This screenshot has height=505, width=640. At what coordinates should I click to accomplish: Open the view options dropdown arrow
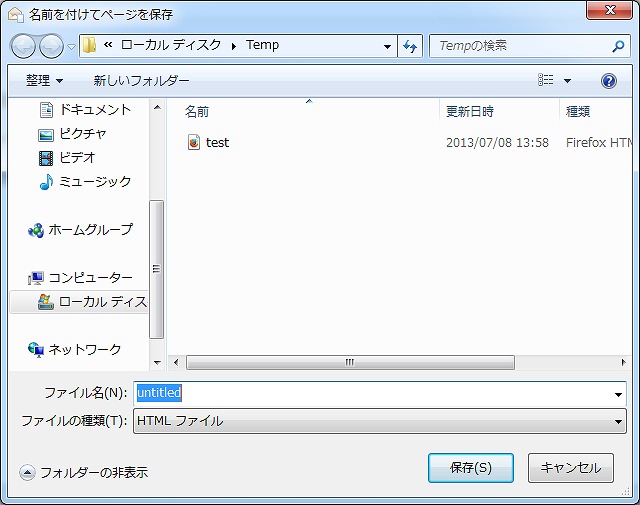point(567,81)
